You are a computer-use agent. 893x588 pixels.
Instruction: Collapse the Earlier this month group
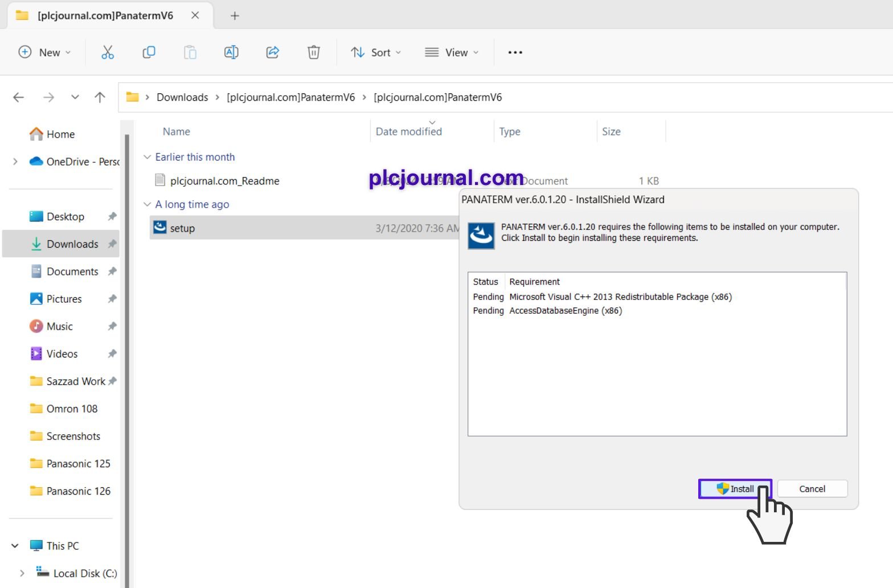click(147, 157)
